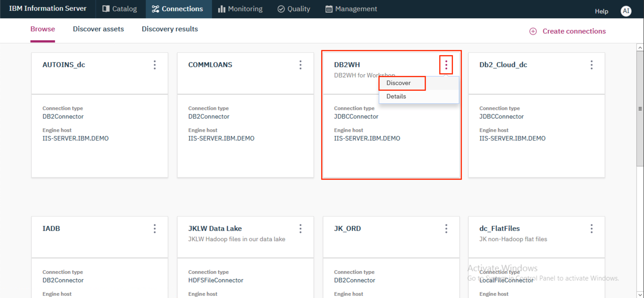The height and width of the screenshot is (298, 644).
Task: Open the AUTOINS_dc card options menu
Action: coord(155,65)
